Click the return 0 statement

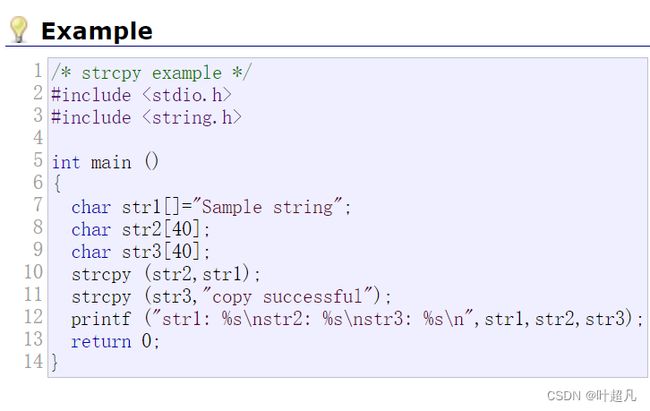click(x=115, y=341)
